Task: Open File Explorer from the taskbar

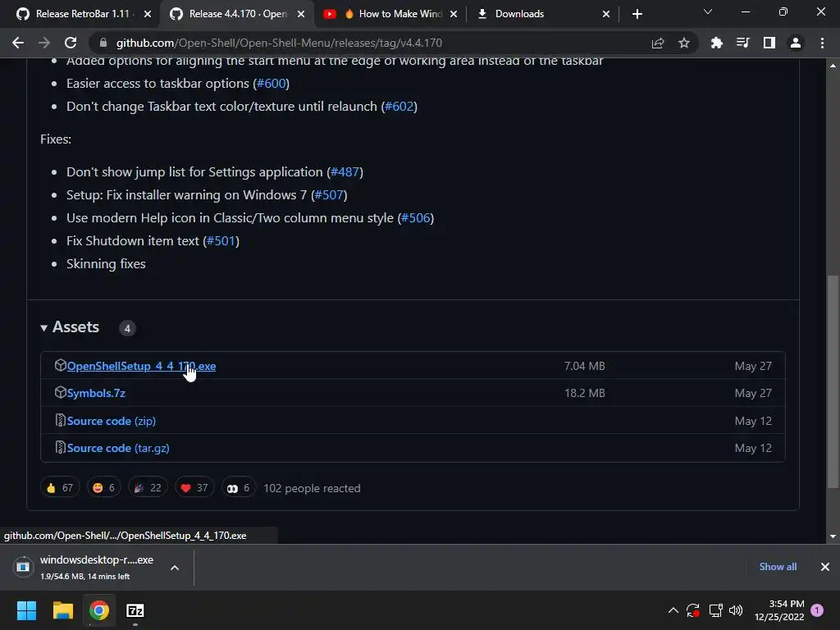Action: tap(62, 610)
